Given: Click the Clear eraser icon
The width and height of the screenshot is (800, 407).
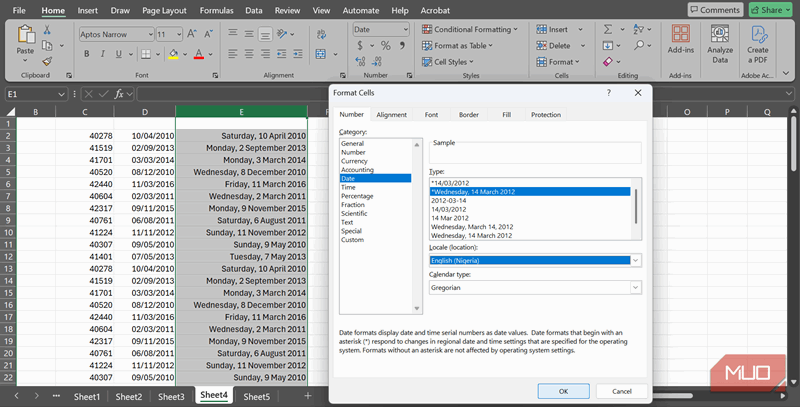Looking at the screenshot, I should pyautogui.click(x=608, y=62).
